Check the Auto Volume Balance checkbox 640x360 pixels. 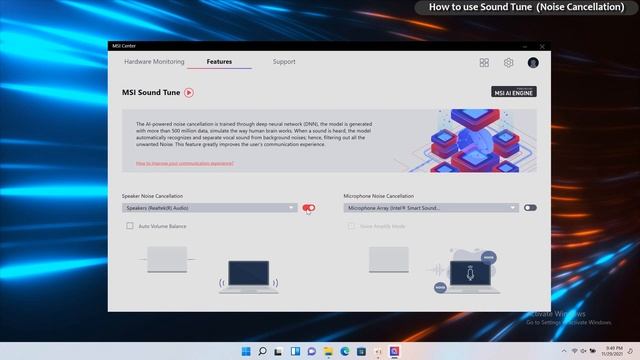[x=130, y=226]
